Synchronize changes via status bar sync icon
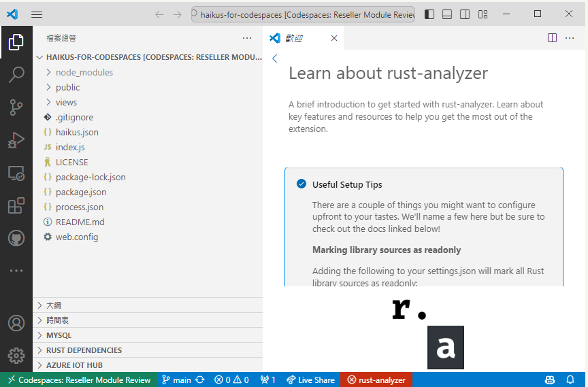Viewport: 588px width, 387px height. [200, 380]
